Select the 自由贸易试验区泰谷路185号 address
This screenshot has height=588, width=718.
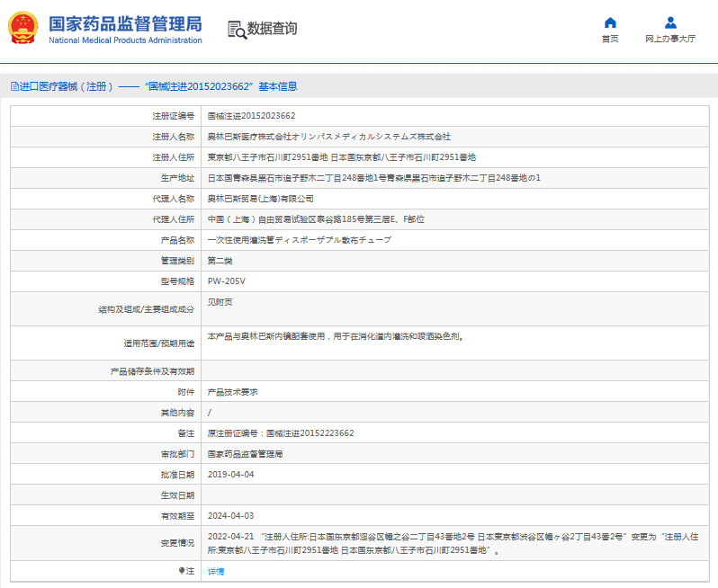(316, 219)
